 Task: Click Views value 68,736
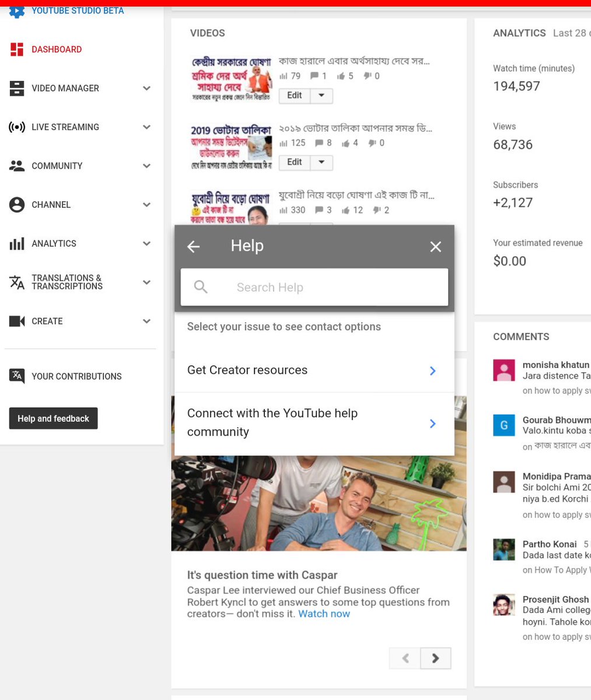pos(513,145)
